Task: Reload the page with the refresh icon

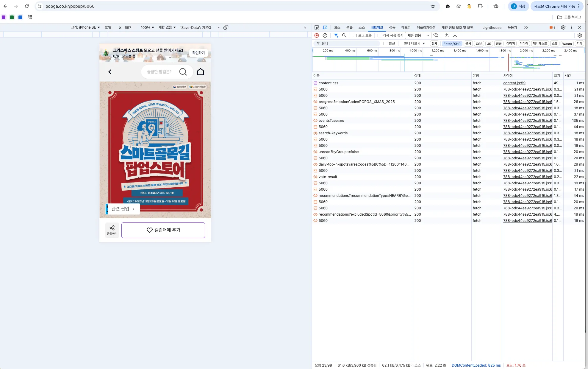Action: pyautogui.click(x=27, y=6)
